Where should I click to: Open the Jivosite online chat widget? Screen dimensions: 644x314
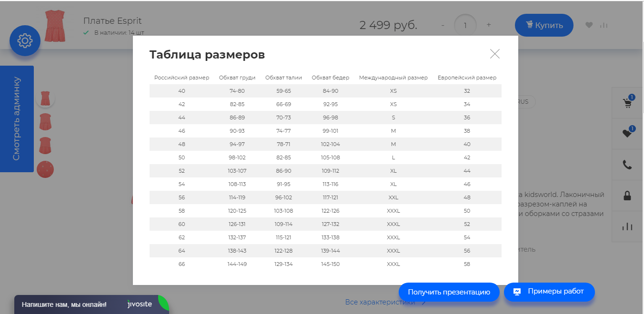(91, 304)
